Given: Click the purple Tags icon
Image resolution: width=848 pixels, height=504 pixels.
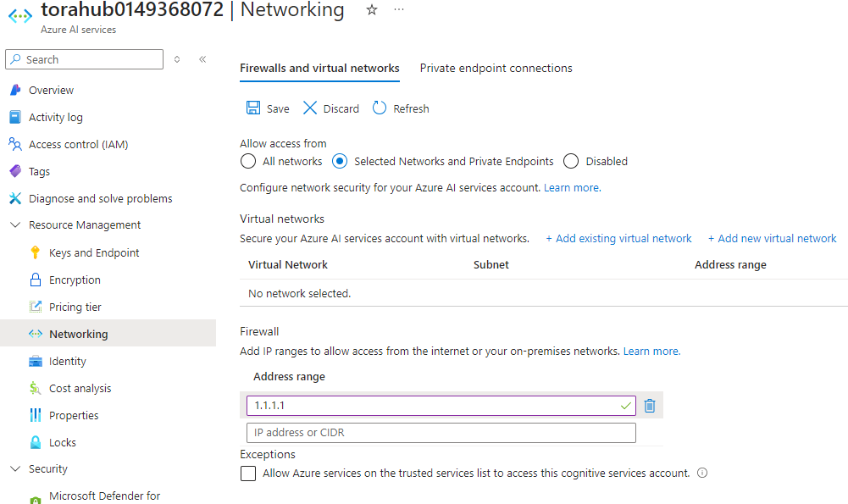Looking at the screenshot, I should click(x=15, y=171).
